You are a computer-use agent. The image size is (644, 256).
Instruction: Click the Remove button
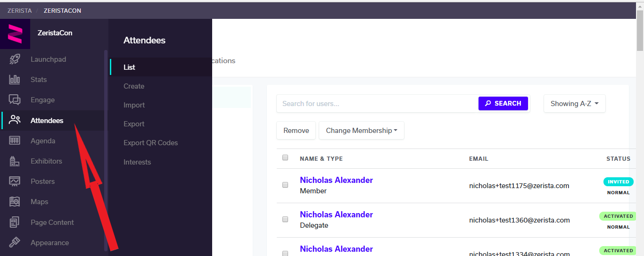(x=296, y=130)
